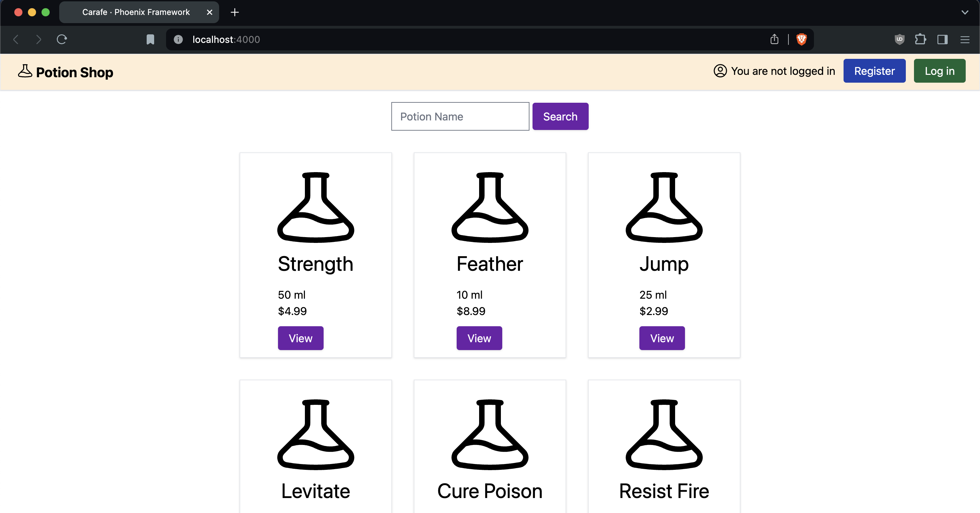Open the browser hamburger menu

pos(965,39)
